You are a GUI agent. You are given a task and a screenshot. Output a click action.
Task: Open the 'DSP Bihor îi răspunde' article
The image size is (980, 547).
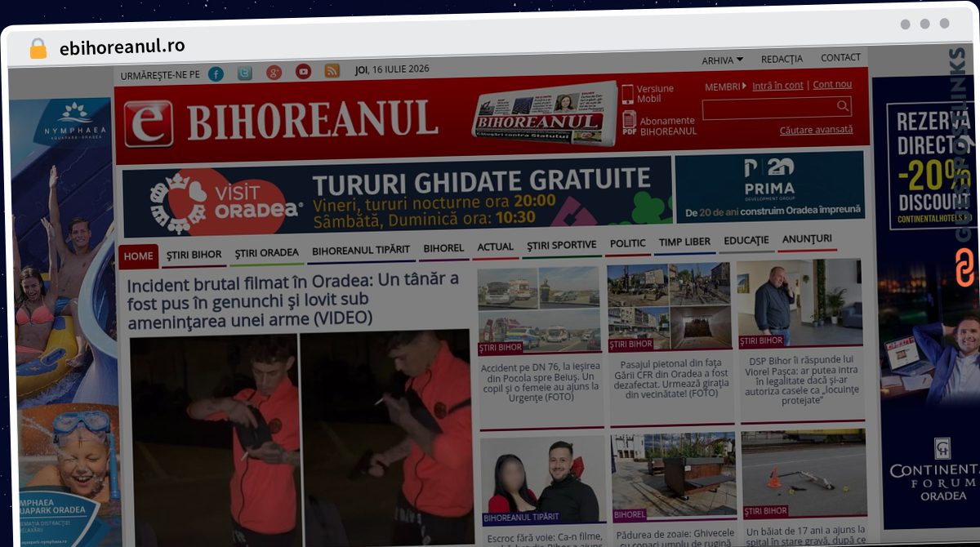tap(801, 380)
